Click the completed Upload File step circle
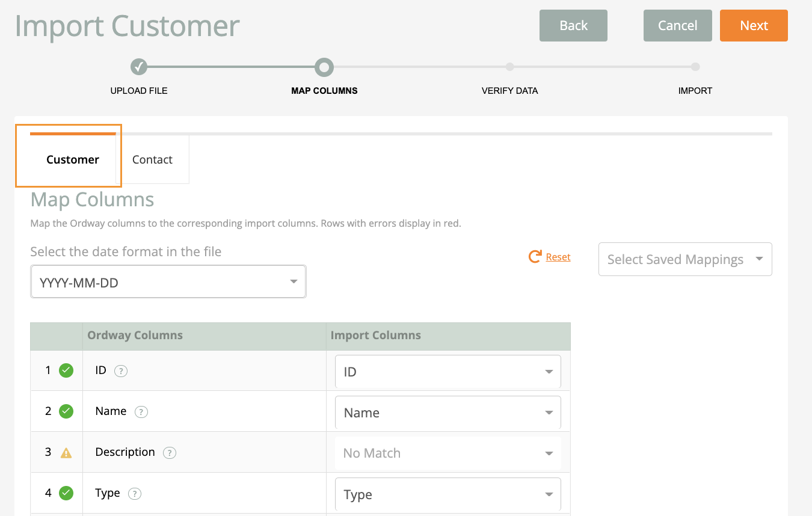Viewport: 812px width, 516px height. coord(139,67)
